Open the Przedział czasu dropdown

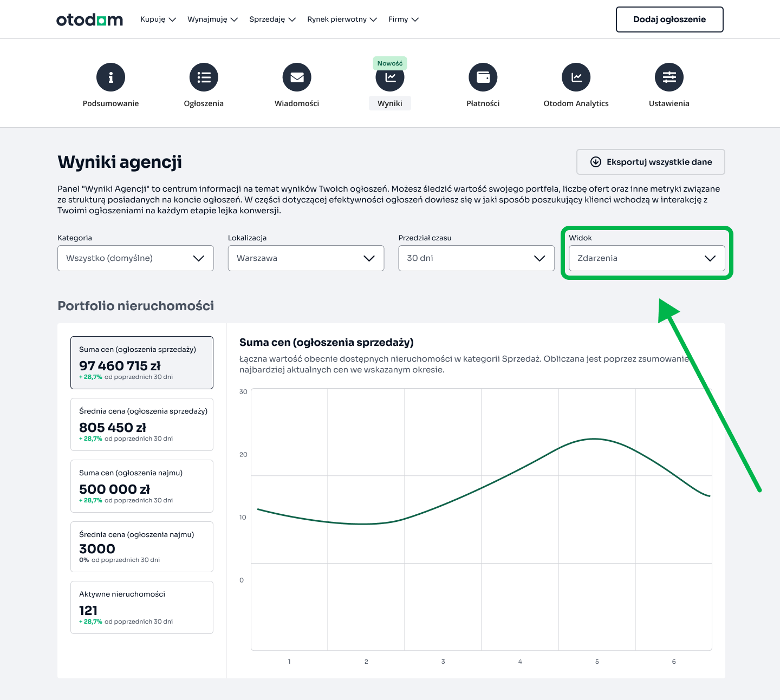pos(476,258)
